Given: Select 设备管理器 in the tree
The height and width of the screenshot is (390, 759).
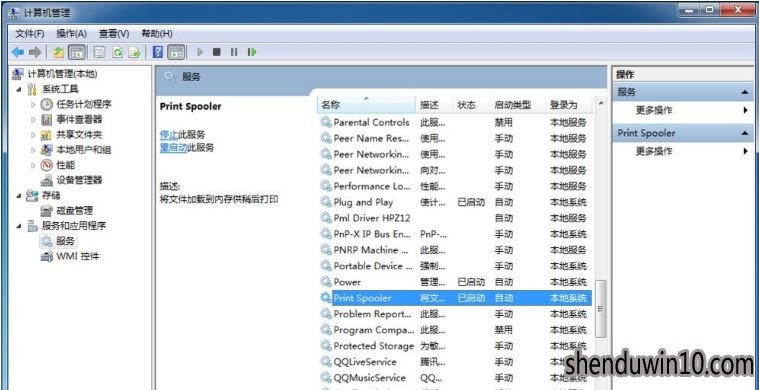Looking at the screenshot, I should (79, 180).
